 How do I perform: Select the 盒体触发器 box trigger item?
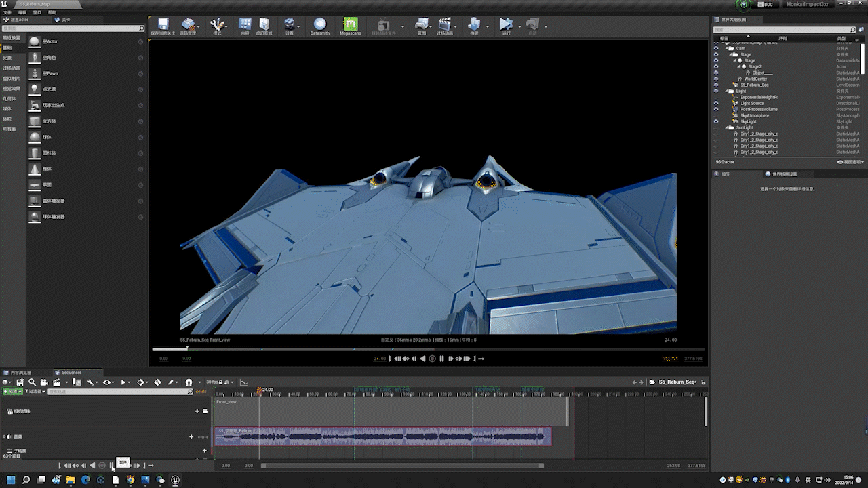(x=86, y=201)
